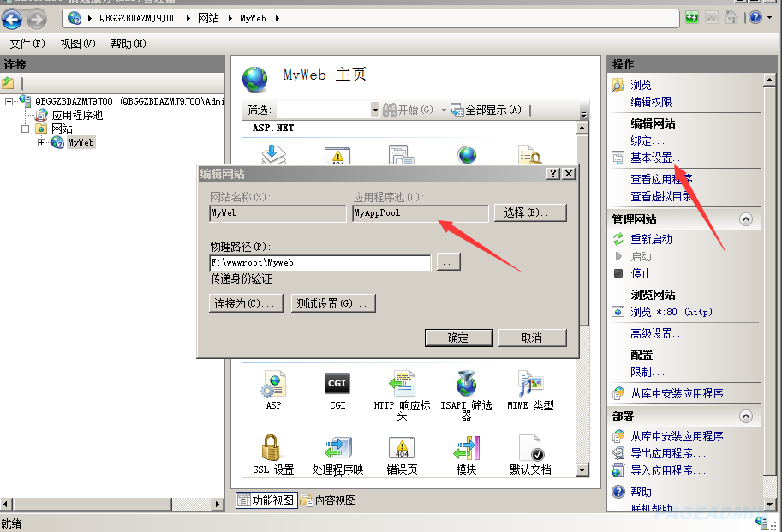
Task: Click the back navigation arrow
Action: (x=12, y=20)
